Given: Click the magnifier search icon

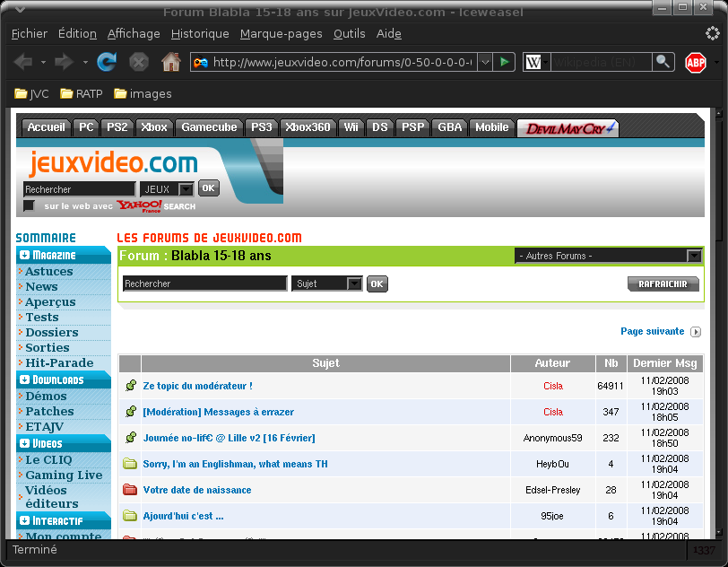Looking at the screenshot, I should (x=663, y=62).
